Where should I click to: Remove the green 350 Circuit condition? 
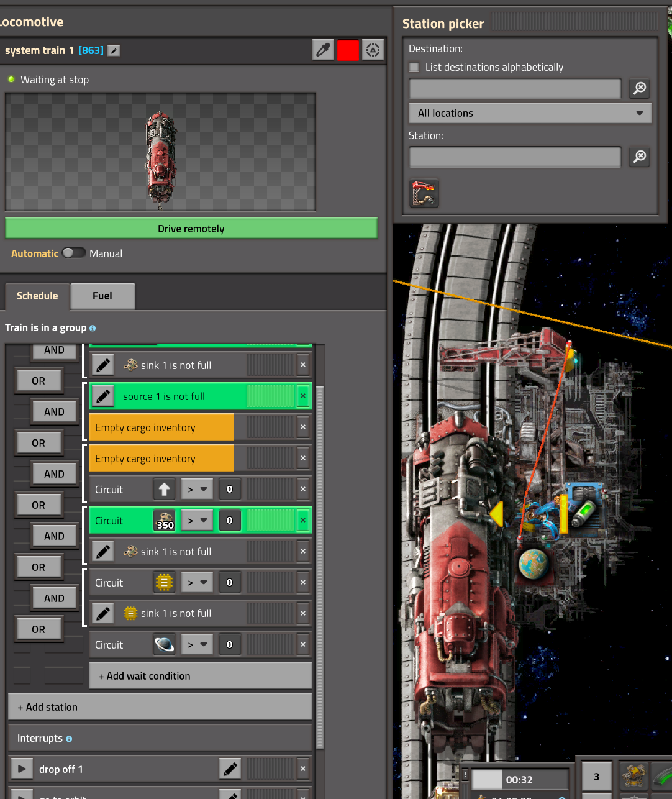pyautogui.click(x=303, y=521)
